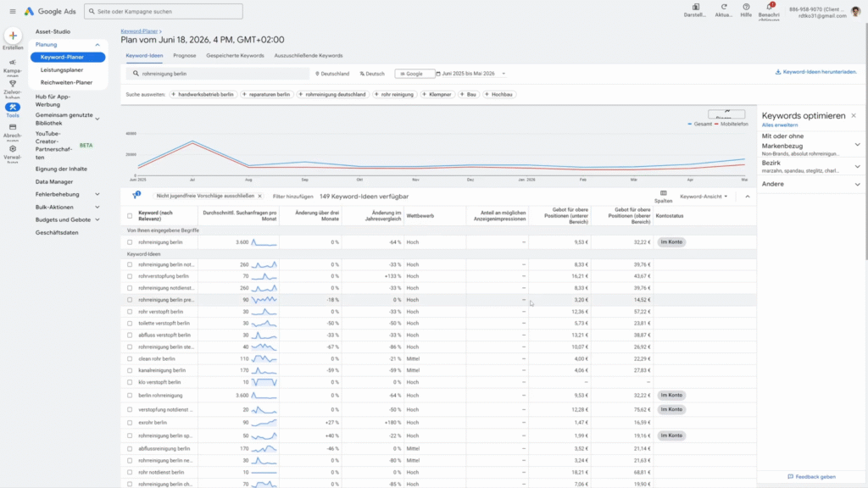Click the Deutschland location setting

tap(332, 74)
